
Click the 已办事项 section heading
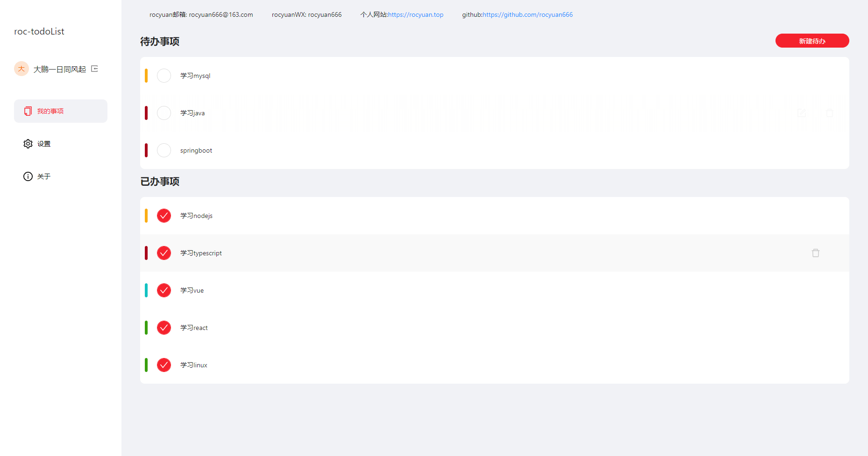pyautogui.click(x=160, y=182)
